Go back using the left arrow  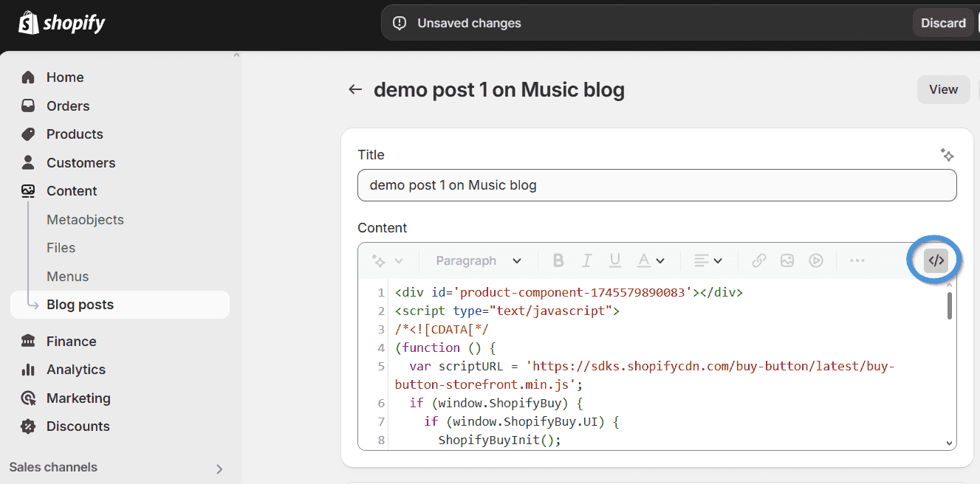coord(355,90)
